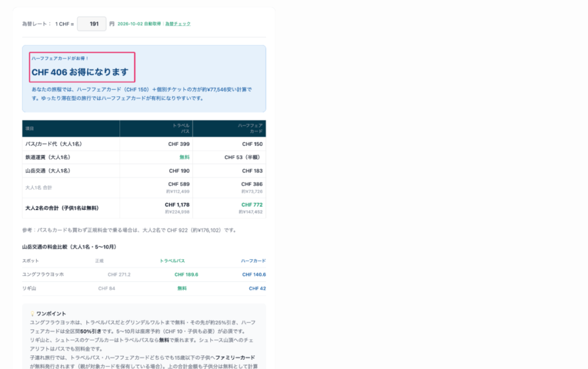
Task: Select the 為替レート label text
Action: [x=36, y=24]
